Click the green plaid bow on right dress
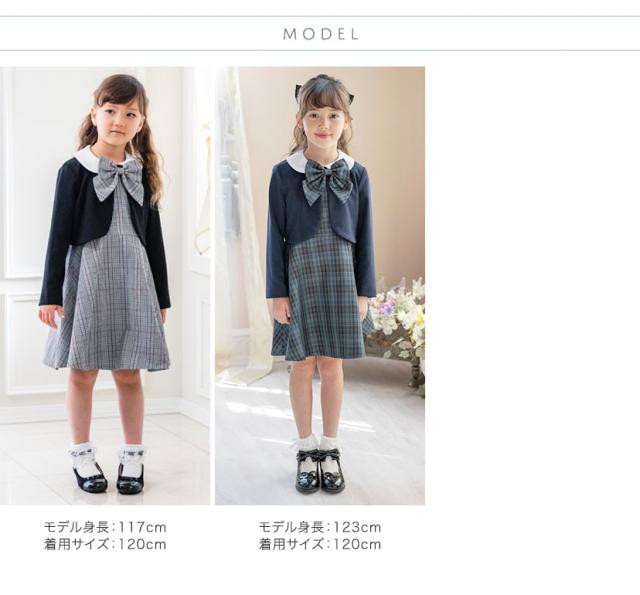640x595 pixels. 328,181
